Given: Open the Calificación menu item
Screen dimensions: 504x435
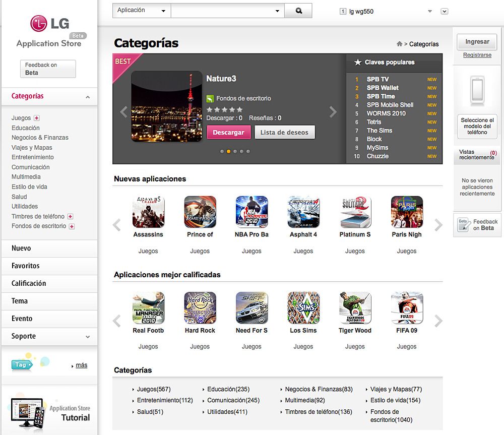Looking at the screenshot, I should (49, 284).
